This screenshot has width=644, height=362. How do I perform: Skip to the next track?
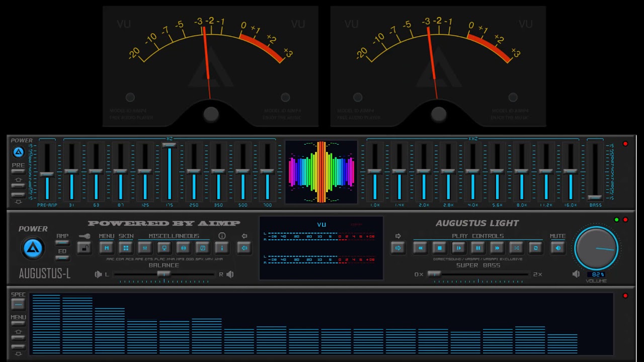(x=497, y=248)
